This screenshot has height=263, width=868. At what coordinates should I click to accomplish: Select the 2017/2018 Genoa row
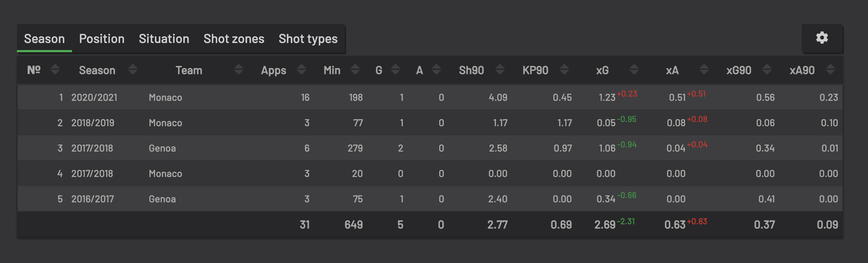click(430, 148)
